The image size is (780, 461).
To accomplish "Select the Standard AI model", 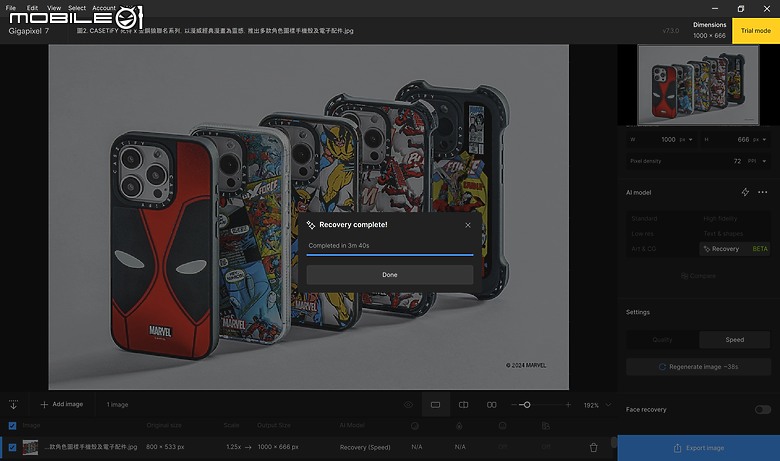I will tap(644, 219).
